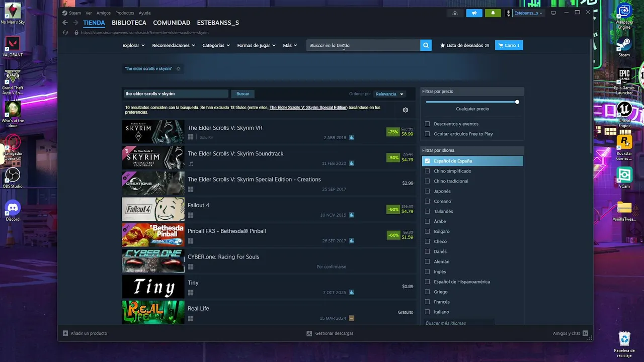Switch to the BIBLIOTECA tab

(x=129, y=23)
